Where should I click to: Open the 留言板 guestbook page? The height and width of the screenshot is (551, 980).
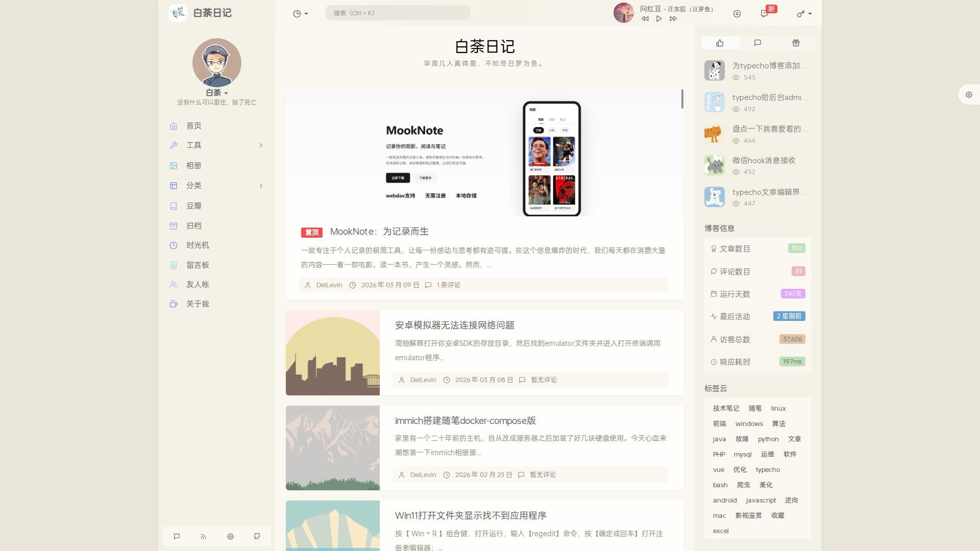(198, 265)
